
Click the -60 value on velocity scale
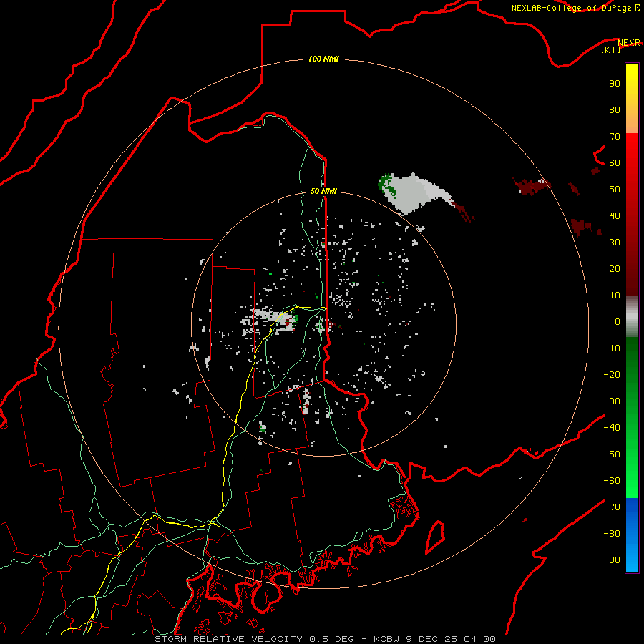click(x=612, y=481)
